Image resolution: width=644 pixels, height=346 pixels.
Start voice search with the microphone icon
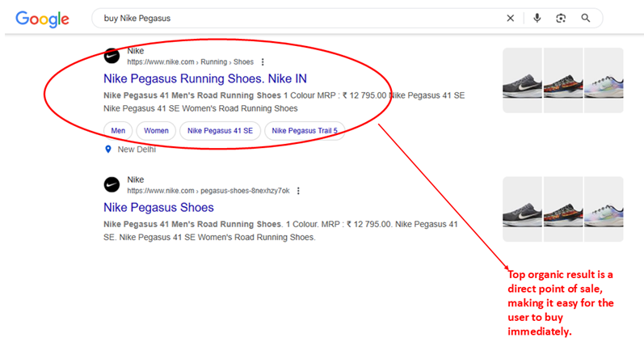click(x=537, y=18)
